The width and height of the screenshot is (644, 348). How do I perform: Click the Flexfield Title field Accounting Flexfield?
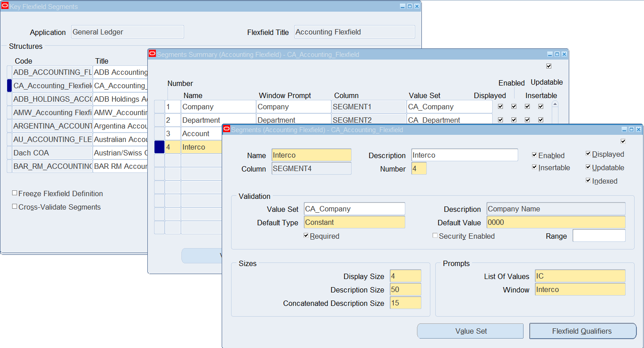[355, 32]
